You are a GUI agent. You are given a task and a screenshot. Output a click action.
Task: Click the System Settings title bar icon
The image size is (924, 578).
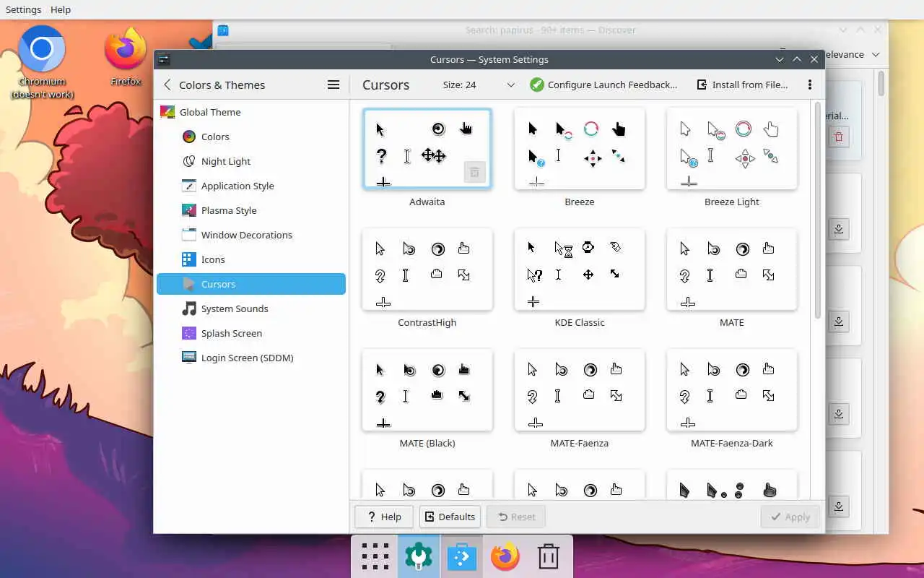[164, 59]
